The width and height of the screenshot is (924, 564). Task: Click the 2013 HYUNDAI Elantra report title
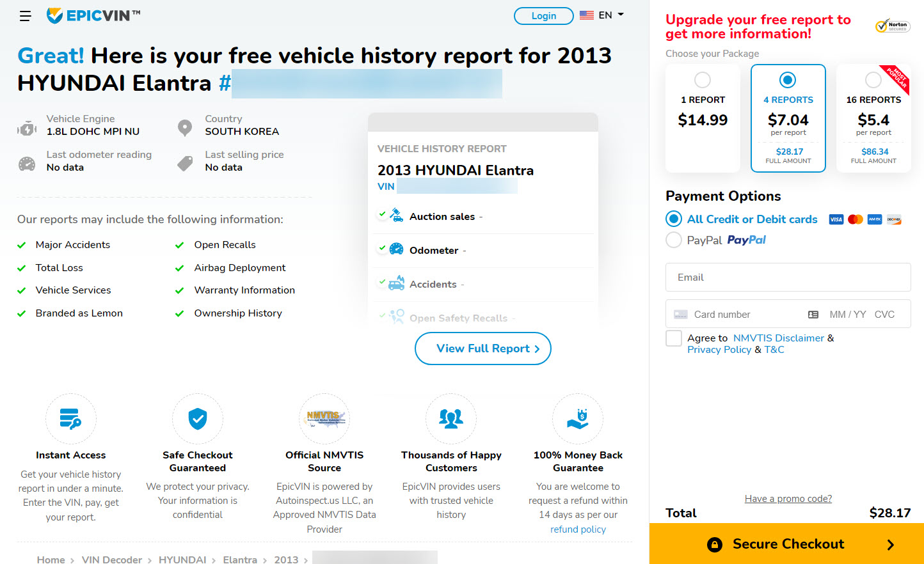456,170
